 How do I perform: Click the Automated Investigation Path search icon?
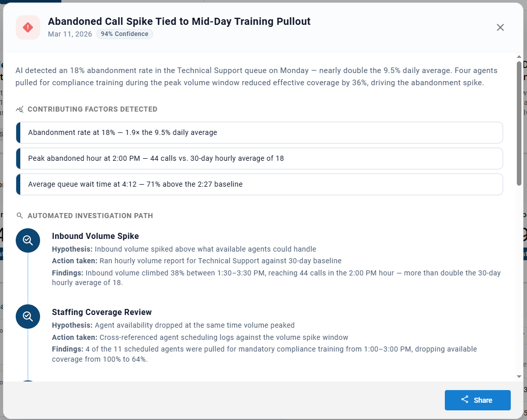coord(19,216)
